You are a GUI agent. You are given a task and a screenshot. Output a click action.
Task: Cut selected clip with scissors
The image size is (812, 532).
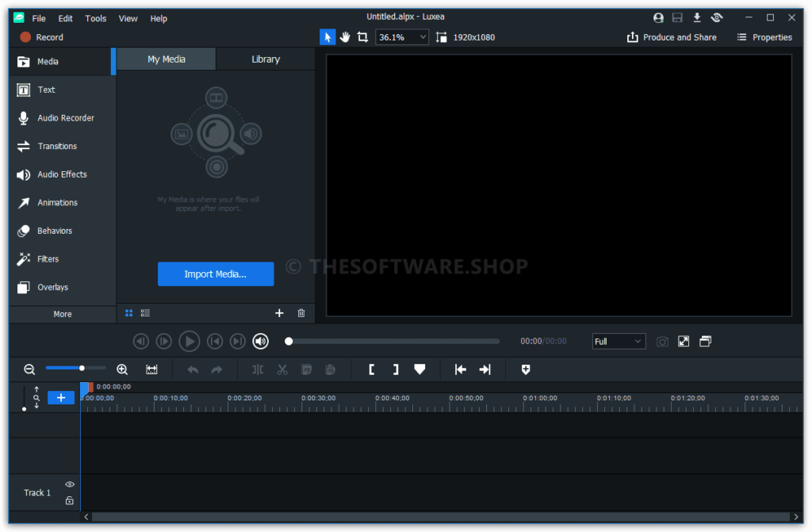[282, 369]
